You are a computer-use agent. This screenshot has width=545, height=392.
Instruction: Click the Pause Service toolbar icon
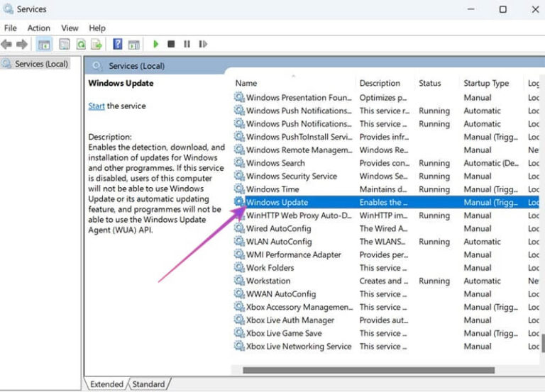point(187,44)
